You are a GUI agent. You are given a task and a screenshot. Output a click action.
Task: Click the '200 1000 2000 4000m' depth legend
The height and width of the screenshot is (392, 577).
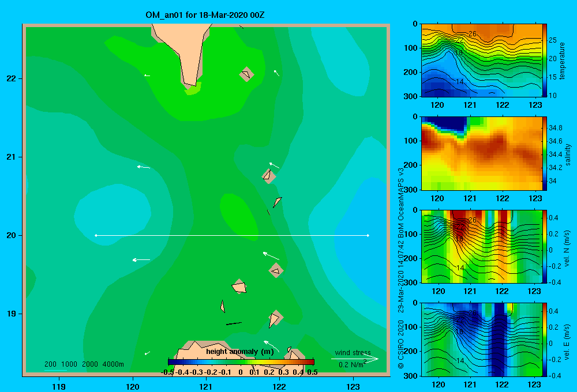point(84,364)
